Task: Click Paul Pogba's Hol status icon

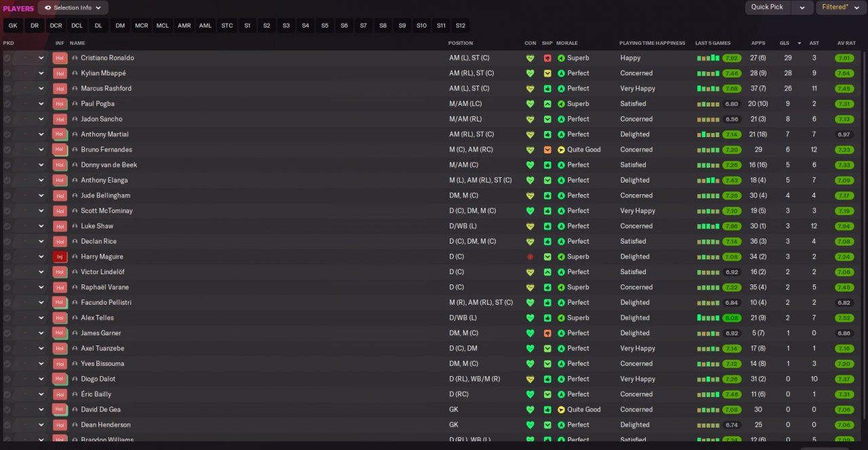Action: (60, 104)
